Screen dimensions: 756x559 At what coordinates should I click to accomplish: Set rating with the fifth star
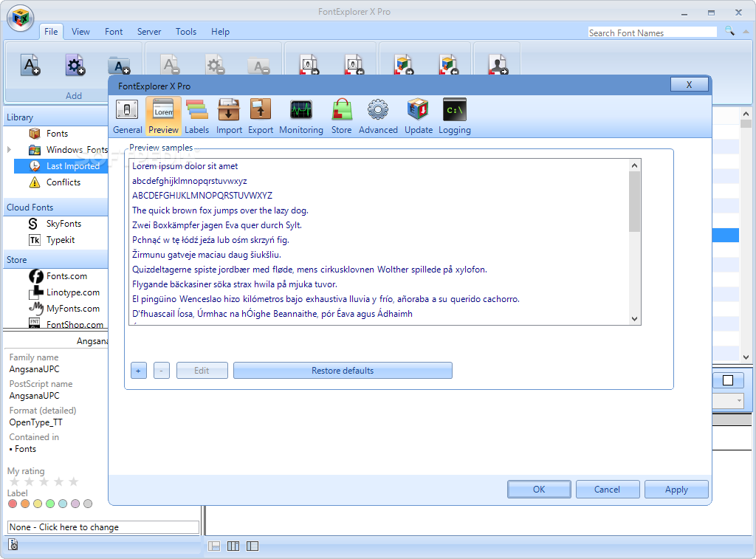click(x=73, y=481)
